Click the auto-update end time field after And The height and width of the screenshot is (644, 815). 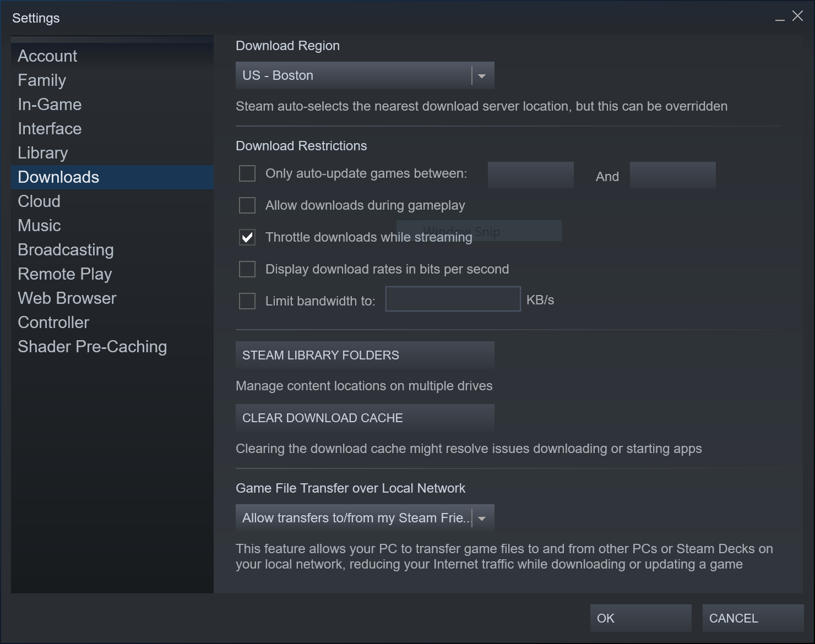tap(673, 175)
